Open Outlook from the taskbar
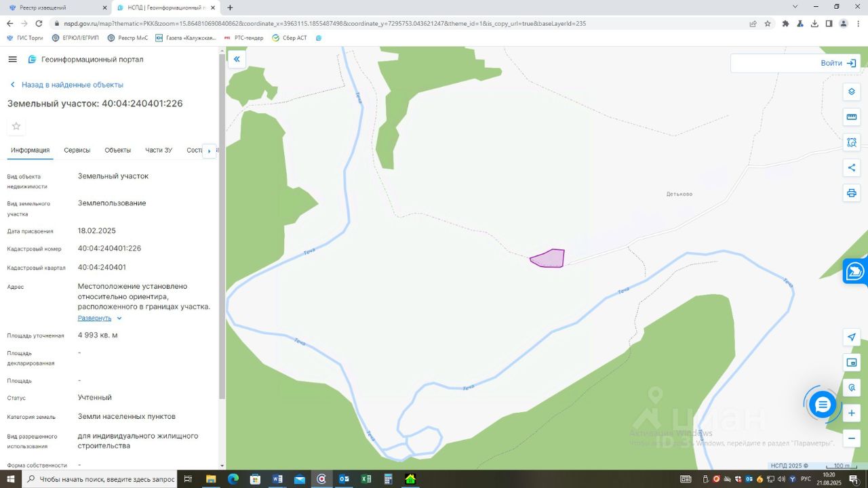This screenshot has width=868, height=488. pyautogui.click(x=344, y=479)
